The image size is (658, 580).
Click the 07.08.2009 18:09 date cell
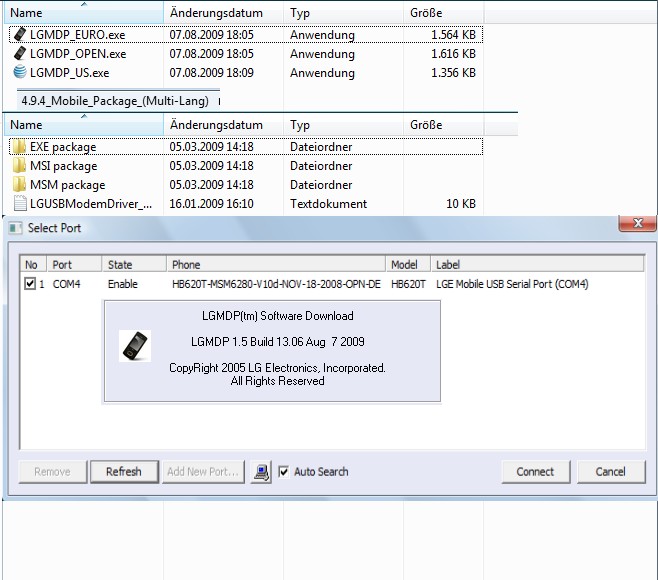tap(212, 73)
